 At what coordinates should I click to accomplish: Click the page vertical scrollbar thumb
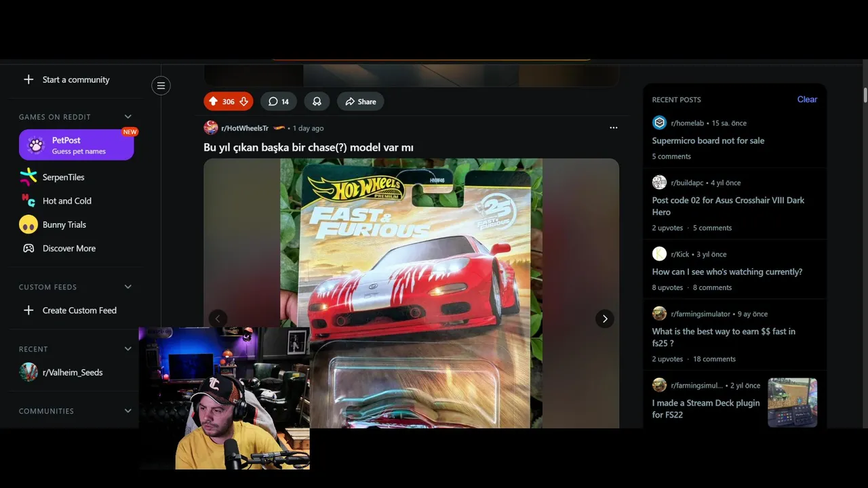pyautogui.click(x=865, y=96)
